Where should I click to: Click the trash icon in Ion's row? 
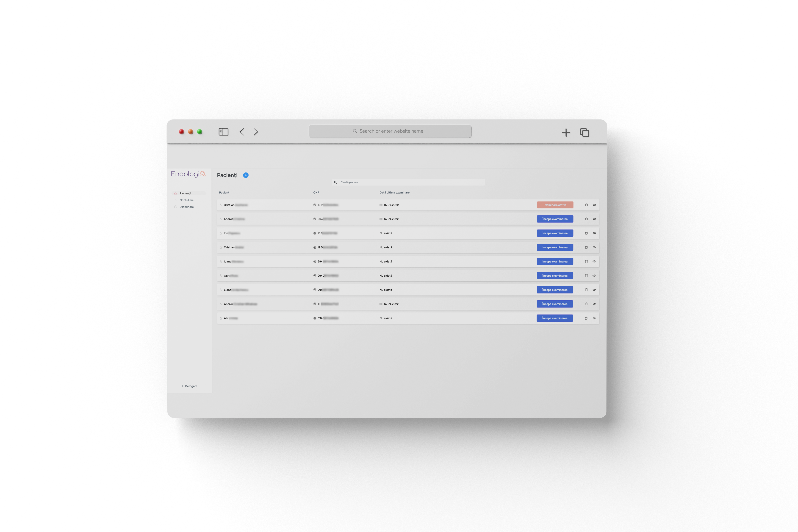pyautogui.click(x=586, y=233)
